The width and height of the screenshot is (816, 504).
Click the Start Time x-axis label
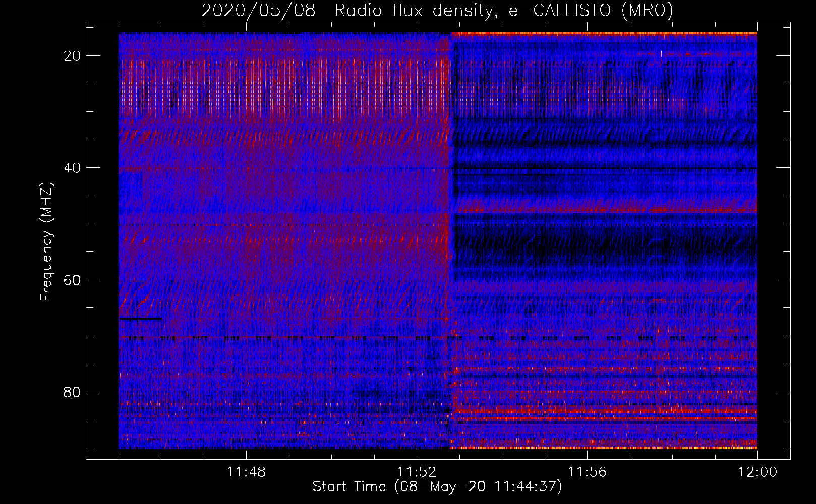[x=437, y=487]
